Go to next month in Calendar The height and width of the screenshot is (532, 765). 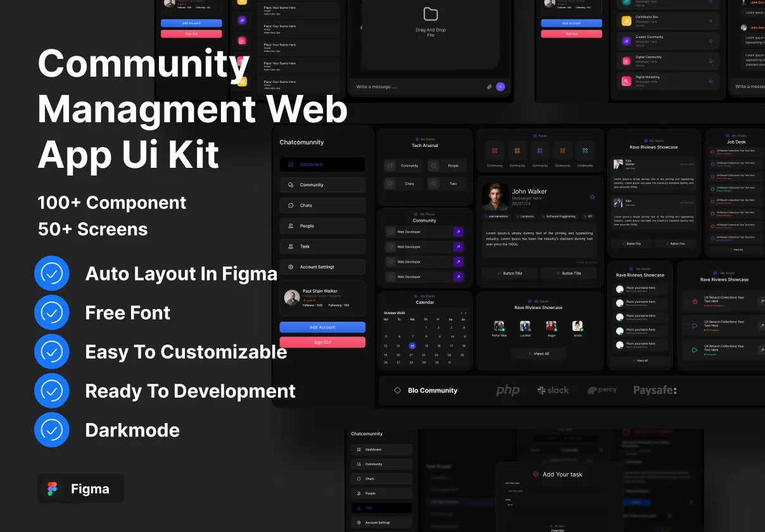(x=465, y=313)
